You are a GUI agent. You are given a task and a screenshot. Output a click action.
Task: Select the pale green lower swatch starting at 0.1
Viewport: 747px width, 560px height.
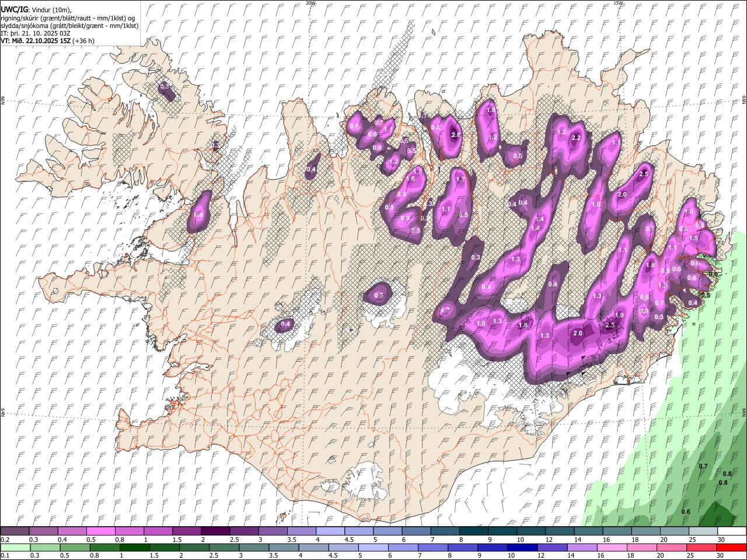pyautogui.click(x=15, y=548)
